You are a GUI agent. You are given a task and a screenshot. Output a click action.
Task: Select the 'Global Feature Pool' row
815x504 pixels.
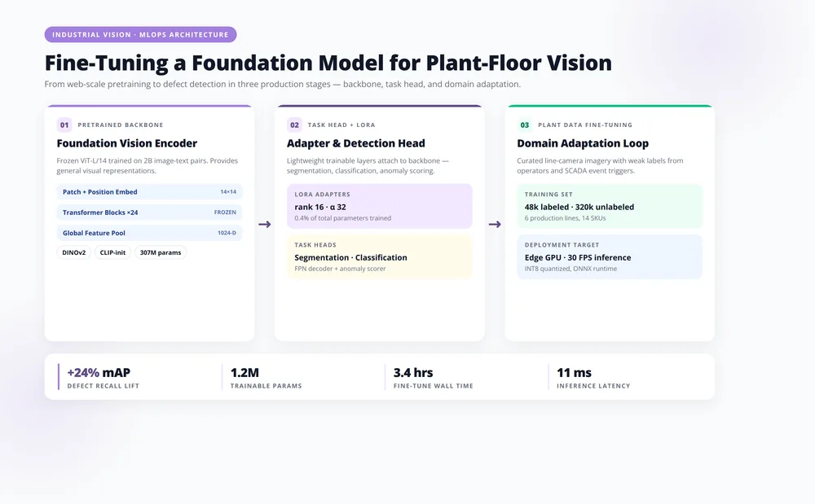pyautogui.click(x=149, y=233)
